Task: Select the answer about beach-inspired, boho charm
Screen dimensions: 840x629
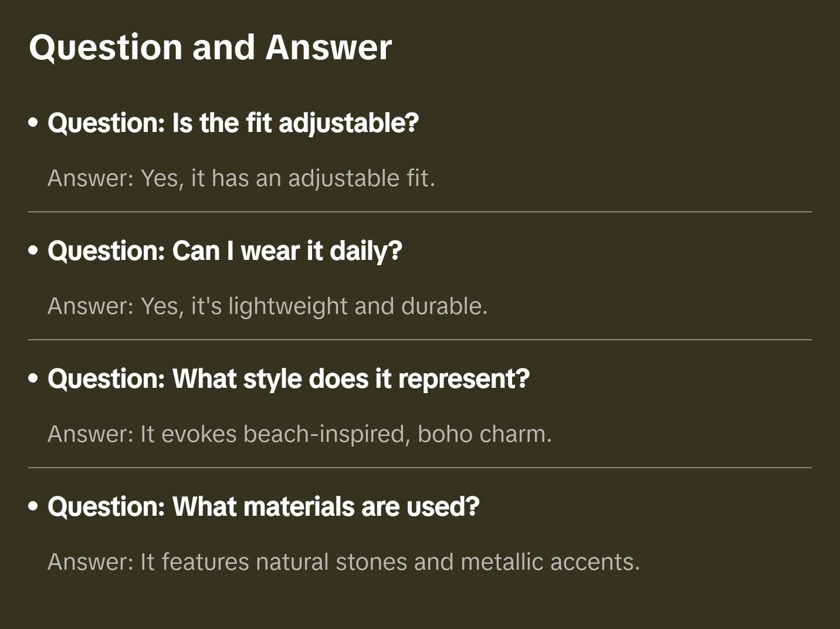Action: point(300,434)
